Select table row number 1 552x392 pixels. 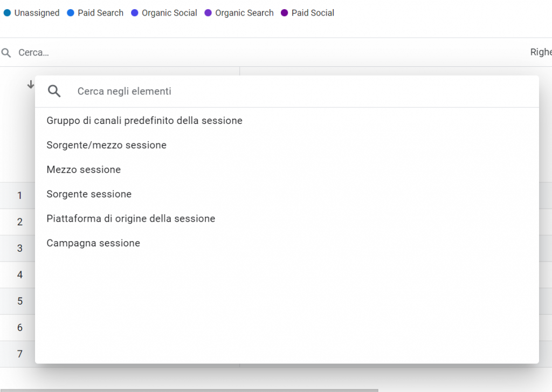20,196
